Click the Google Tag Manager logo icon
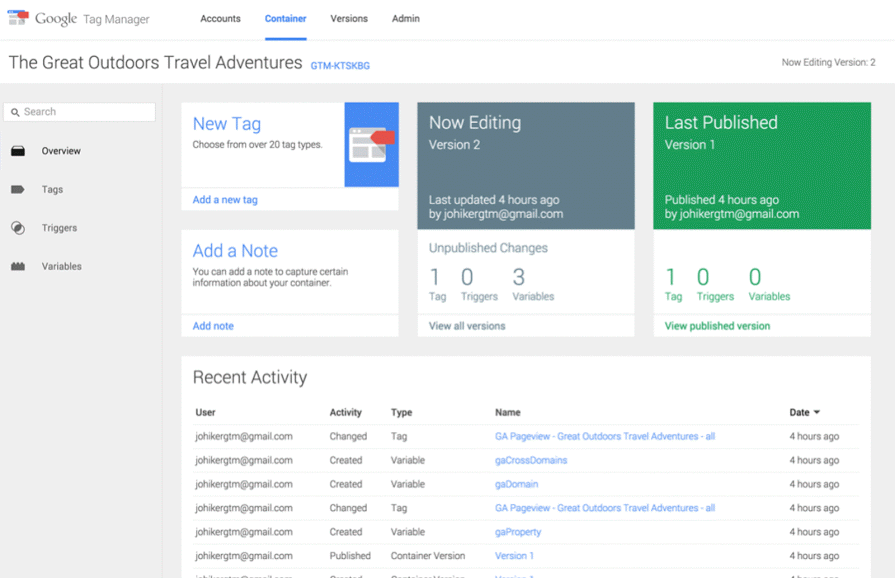The width and height of the screenshot is (895, 578). pos(18,18)
